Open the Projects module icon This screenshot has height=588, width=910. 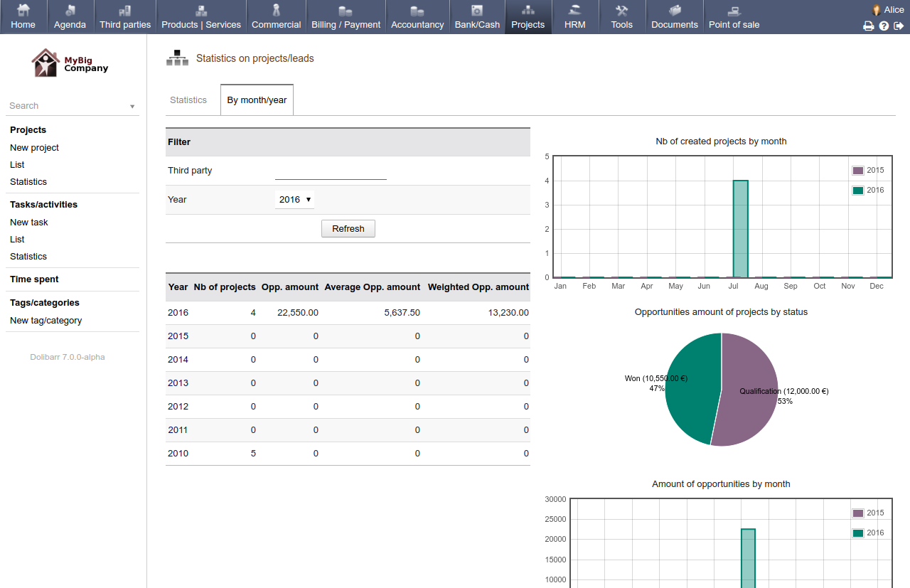click(x=528, y=10)
